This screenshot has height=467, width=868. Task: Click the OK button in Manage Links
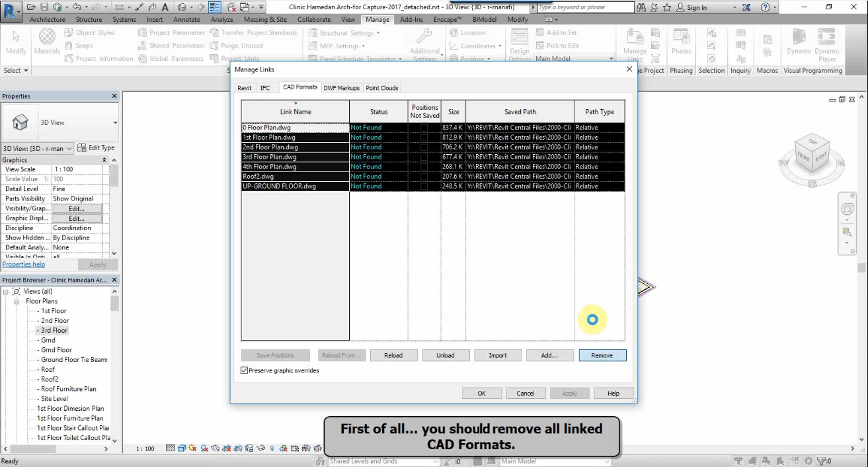482,393
